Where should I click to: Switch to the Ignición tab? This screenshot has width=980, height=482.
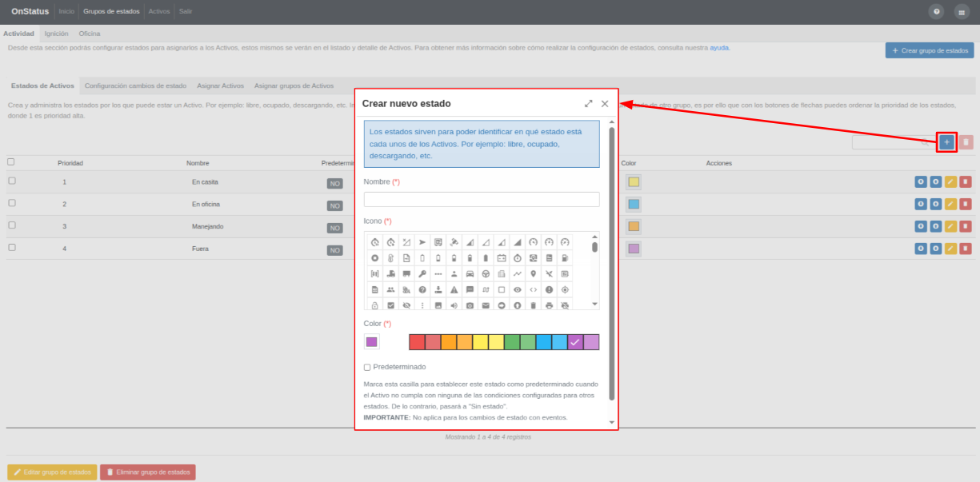click(x=56, y=34)
